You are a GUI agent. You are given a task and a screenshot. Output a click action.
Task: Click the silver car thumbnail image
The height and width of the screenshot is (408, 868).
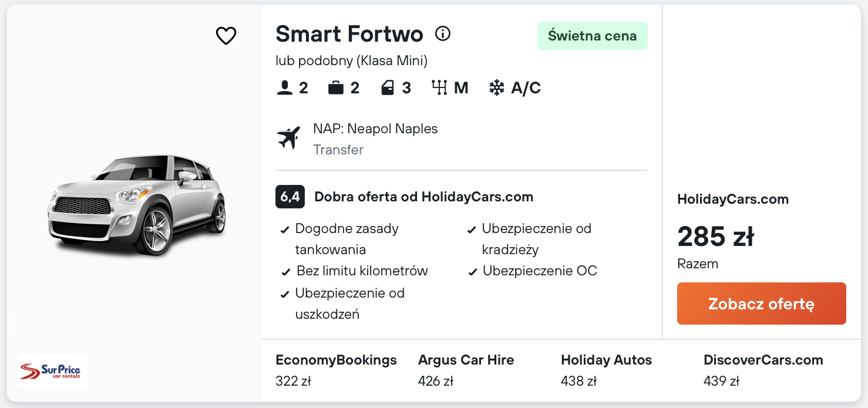click(x=136, y=205)
